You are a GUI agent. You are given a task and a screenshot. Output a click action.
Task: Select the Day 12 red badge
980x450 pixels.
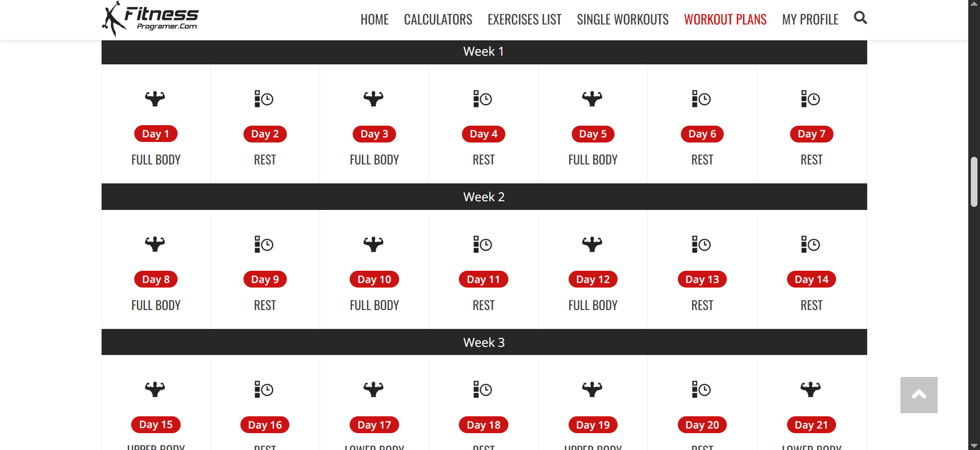pos(593,279)
